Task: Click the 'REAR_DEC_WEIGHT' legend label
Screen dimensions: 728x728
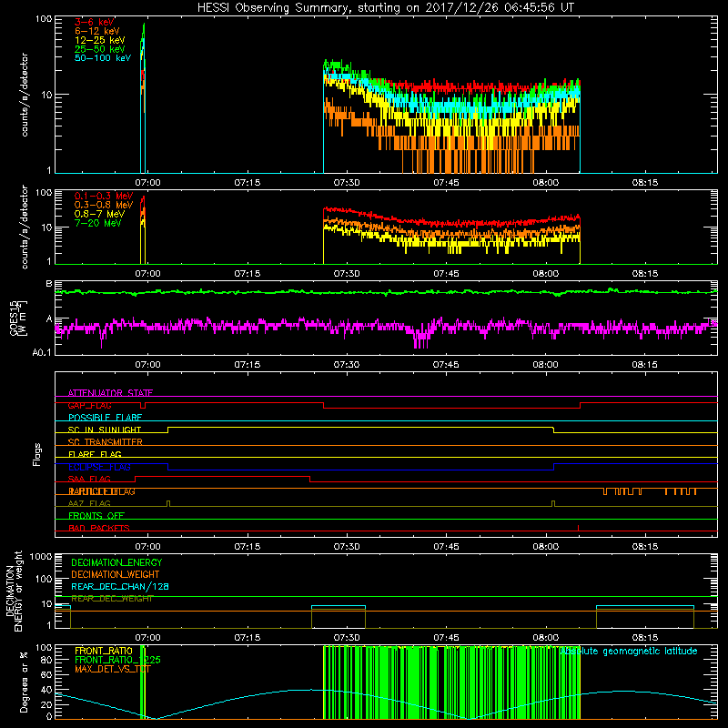Action: pyautogui.click(x=112, y=599)
